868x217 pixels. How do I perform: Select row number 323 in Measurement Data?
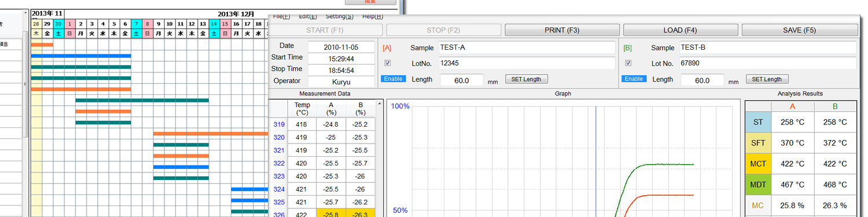coord(279,176)
